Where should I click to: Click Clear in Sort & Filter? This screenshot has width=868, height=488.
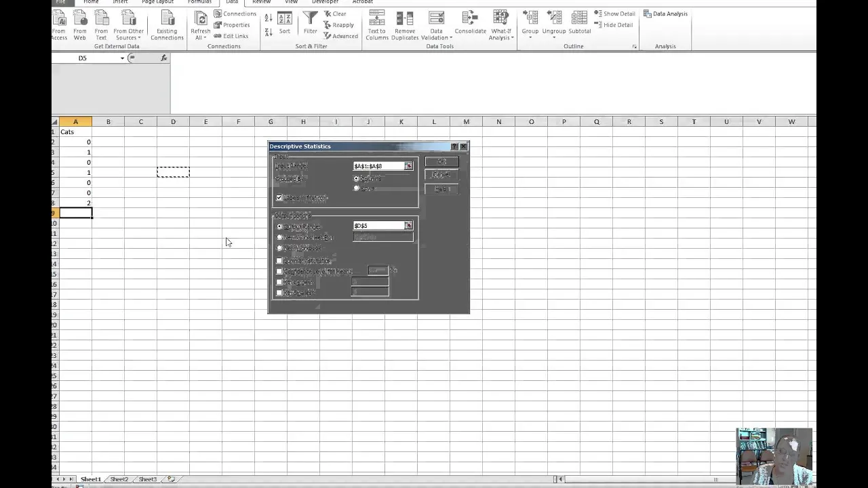[335, 14]
